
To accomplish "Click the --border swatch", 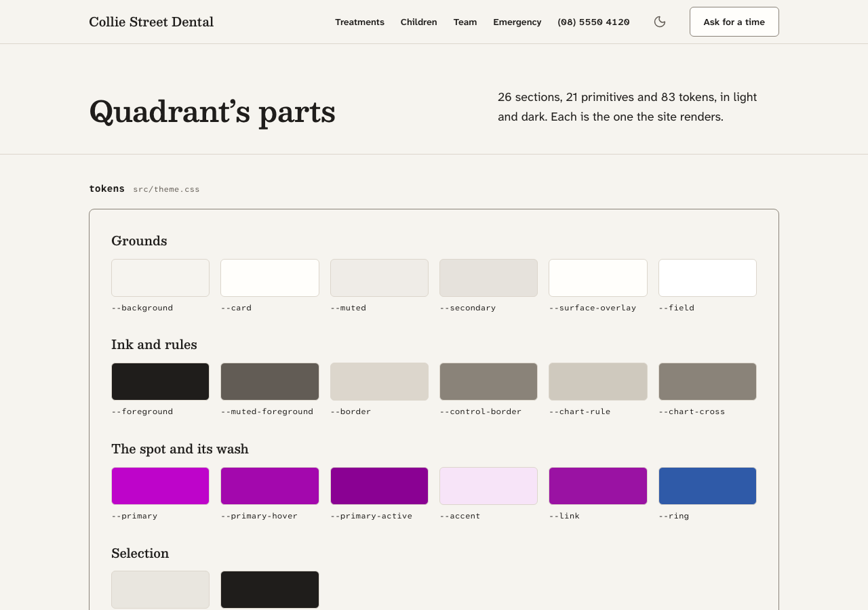I will pyautogui.click(x=379, y=382).
